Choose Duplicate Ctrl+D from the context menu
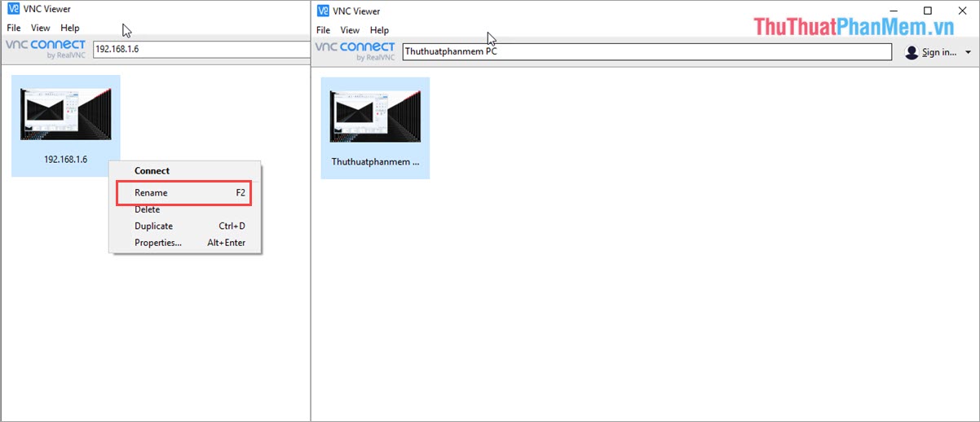The height and width of the screenshot is (422, 980). pyautogui.click(x=186, y=226)
